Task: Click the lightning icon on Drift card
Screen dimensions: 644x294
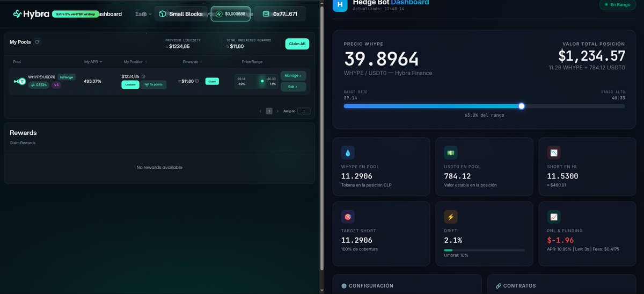Action: click(x=451, y=217)
